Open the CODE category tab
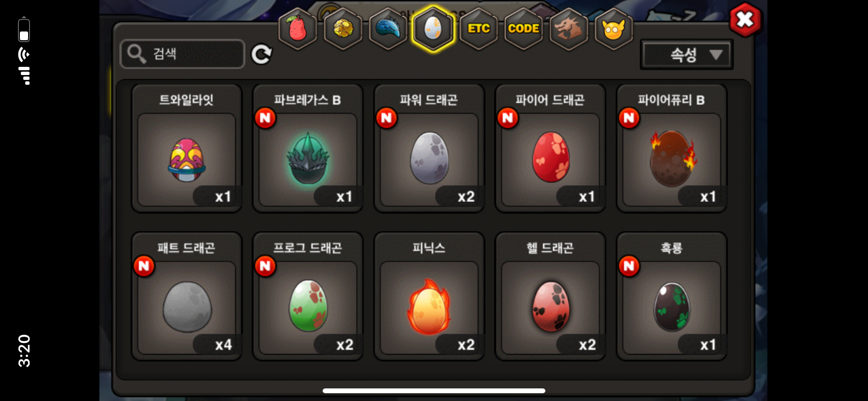This screenshot has height=401, width=868. (x=524, y=29)
